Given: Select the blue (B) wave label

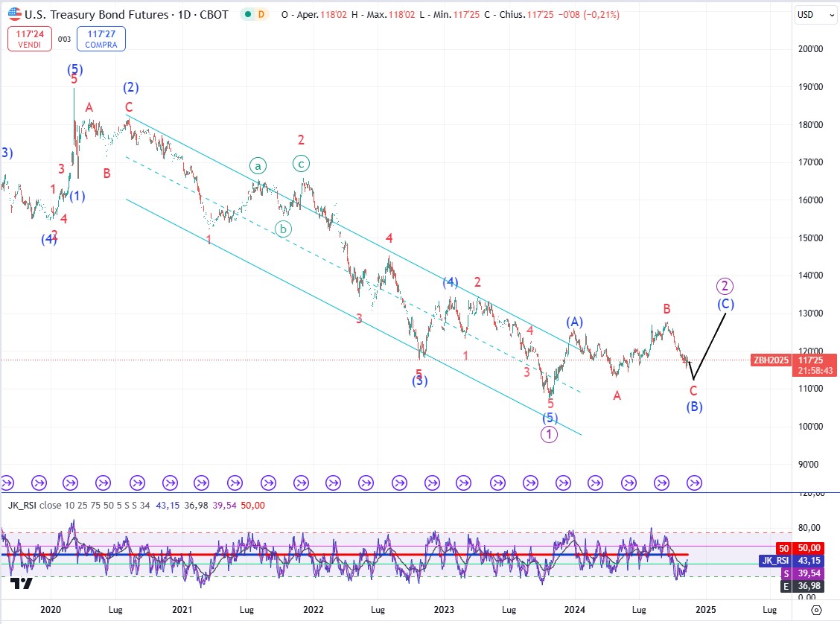Looking at the screenshot, I should coord(694,407).
